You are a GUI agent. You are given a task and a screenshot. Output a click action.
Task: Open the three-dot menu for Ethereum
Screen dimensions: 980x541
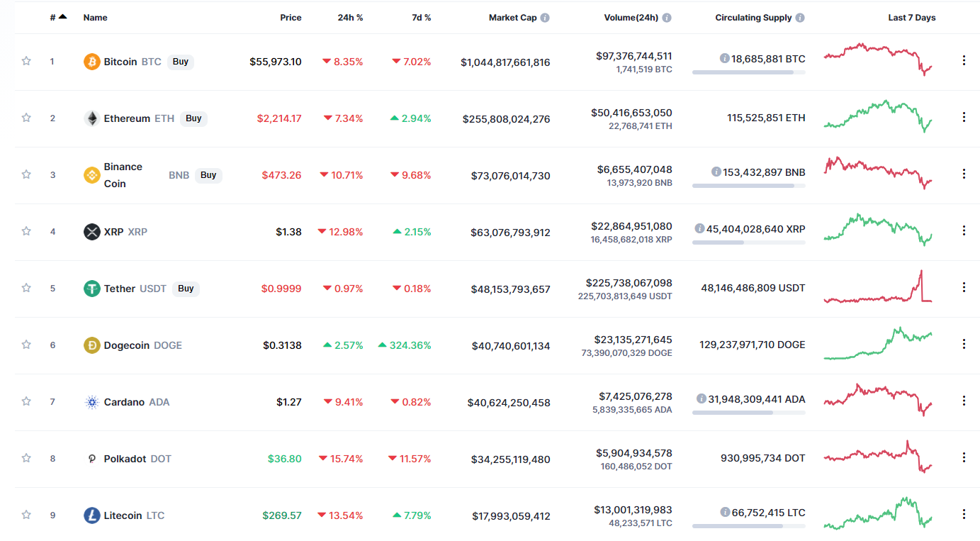click(x=964, y=117)
